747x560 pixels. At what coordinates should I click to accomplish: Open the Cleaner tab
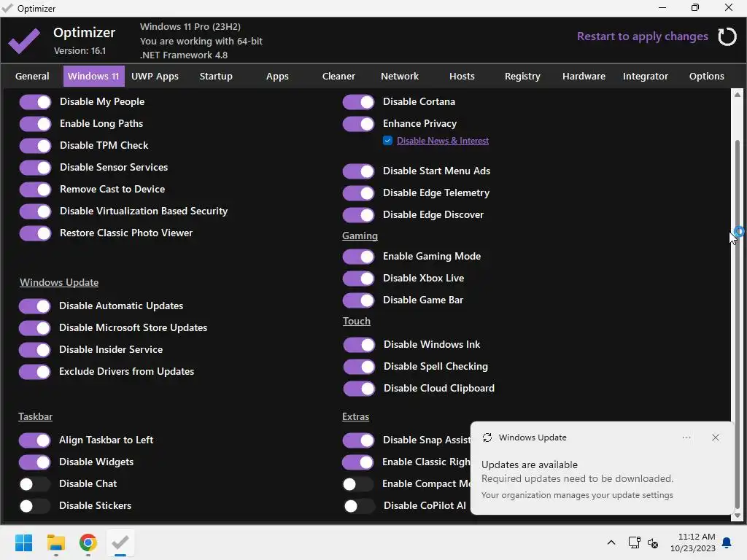click(338, 76)
